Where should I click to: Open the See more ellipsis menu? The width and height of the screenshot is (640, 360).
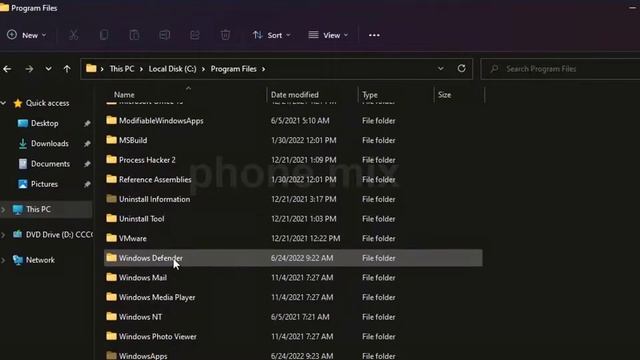tap(374, 36)
